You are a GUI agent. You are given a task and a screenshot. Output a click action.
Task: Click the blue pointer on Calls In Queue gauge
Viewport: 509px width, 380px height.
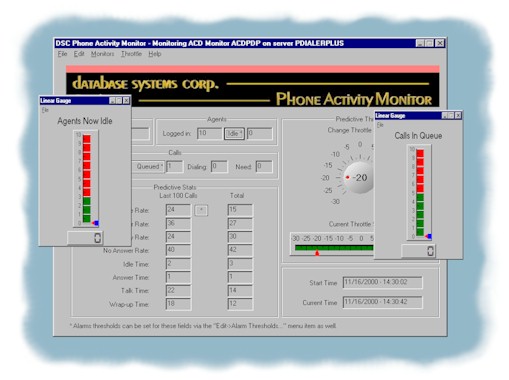tap(428, 236)
